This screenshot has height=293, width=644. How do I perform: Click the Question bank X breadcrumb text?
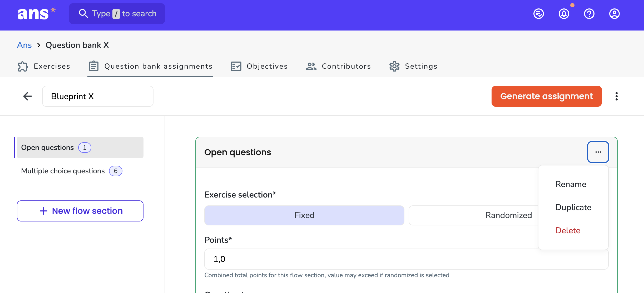[x=77, y=45]
